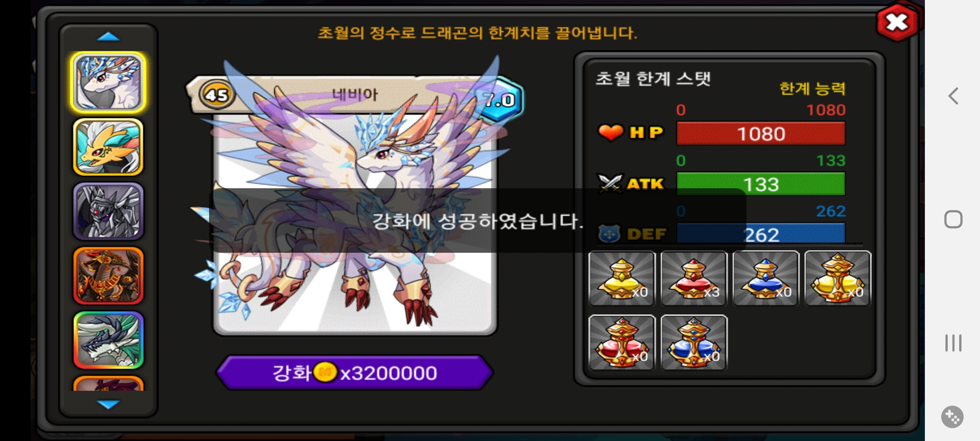Choose the silver armored dragon portrait
This screenshot has height=441, width=980.
click(108, 211)
